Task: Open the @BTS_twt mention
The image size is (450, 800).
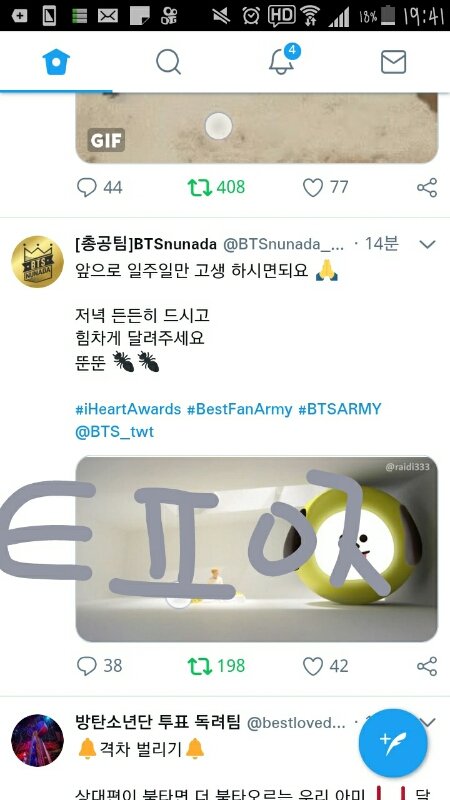Action: coord(114,432)
